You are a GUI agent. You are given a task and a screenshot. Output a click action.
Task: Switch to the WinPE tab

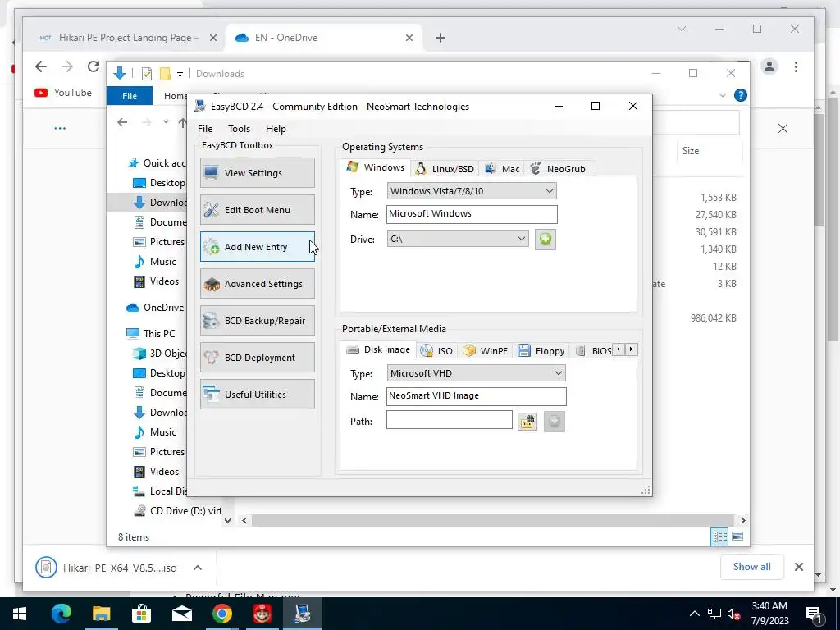pyautogui.click(x=486, y=351)
